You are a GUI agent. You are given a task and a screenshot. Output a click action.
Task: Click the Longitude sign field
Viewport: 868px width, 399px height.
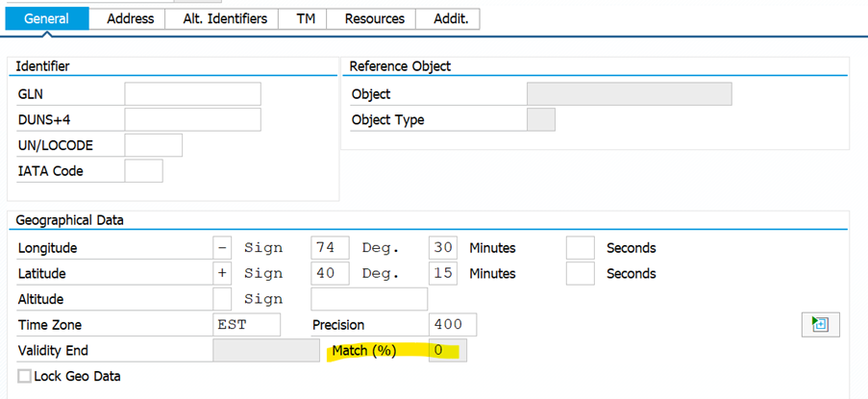click(223, 248)
